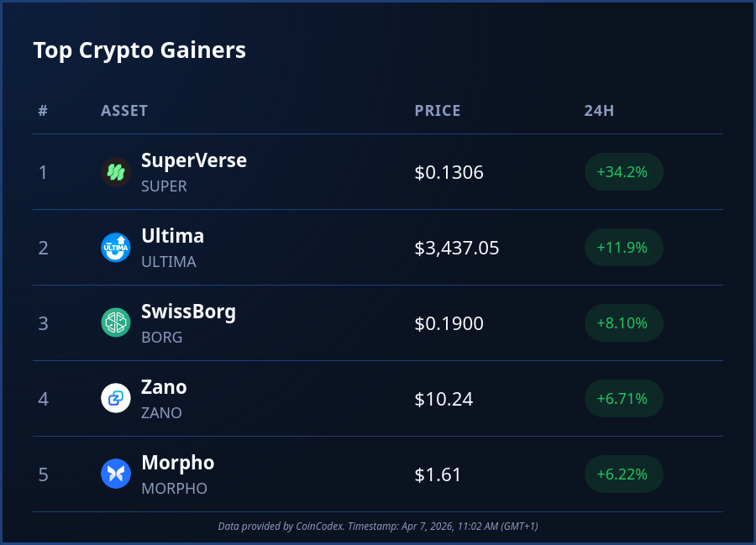Click the # rank column header
The image size is (756, 545).
coord(43,111)
